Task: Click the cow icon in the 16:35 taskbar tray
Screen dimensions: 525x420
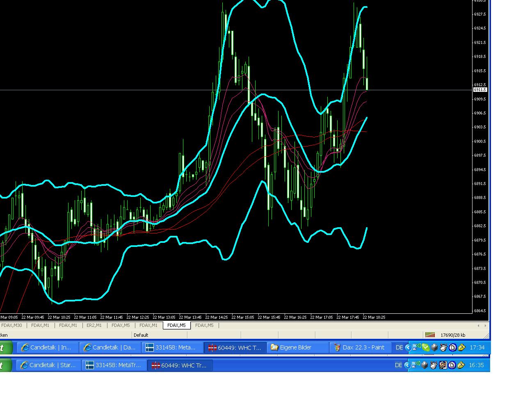Action: pos(434,365)
